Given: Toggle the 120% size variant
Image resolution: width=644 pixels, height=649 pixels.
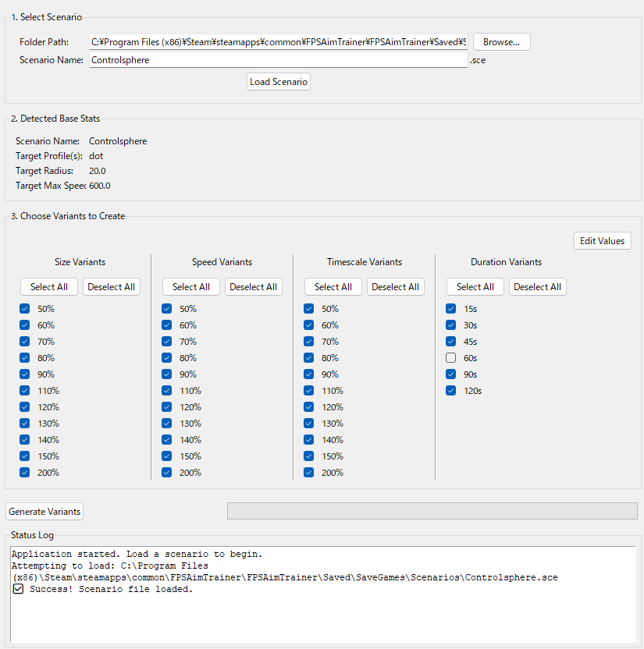Looking at the screenshot, I should [24, 406].
